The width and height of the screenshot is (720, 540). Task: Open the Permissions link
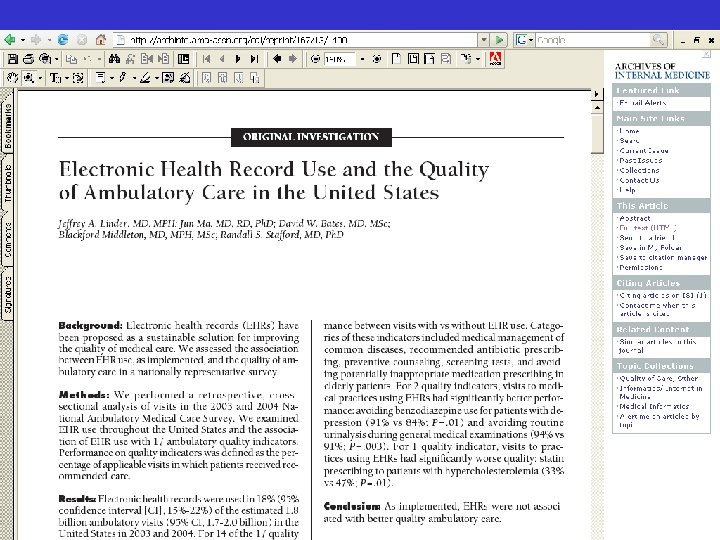pyautogui.click(x=641, y=267)
